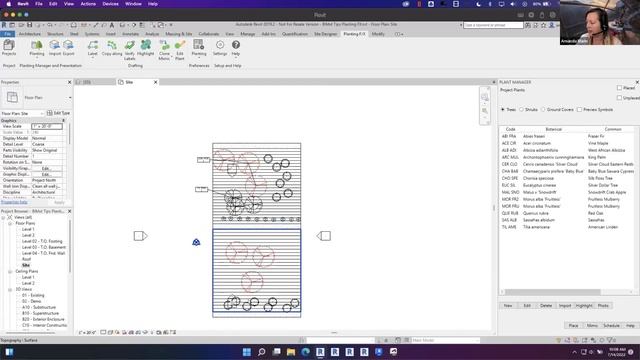This screenshot has height=360, width=640.
Task: Open taskbar Search icon
Action: coord(262,352)
